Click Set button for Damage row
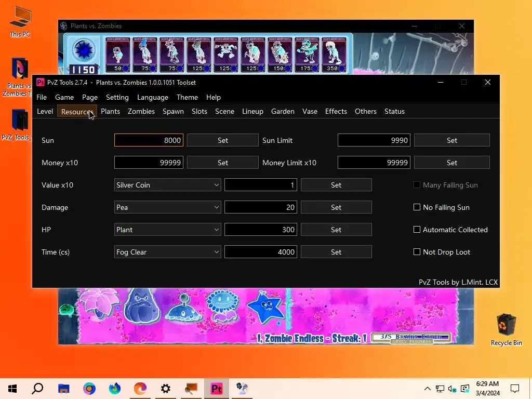Screen dimensions: 532x399 point(336,207)
